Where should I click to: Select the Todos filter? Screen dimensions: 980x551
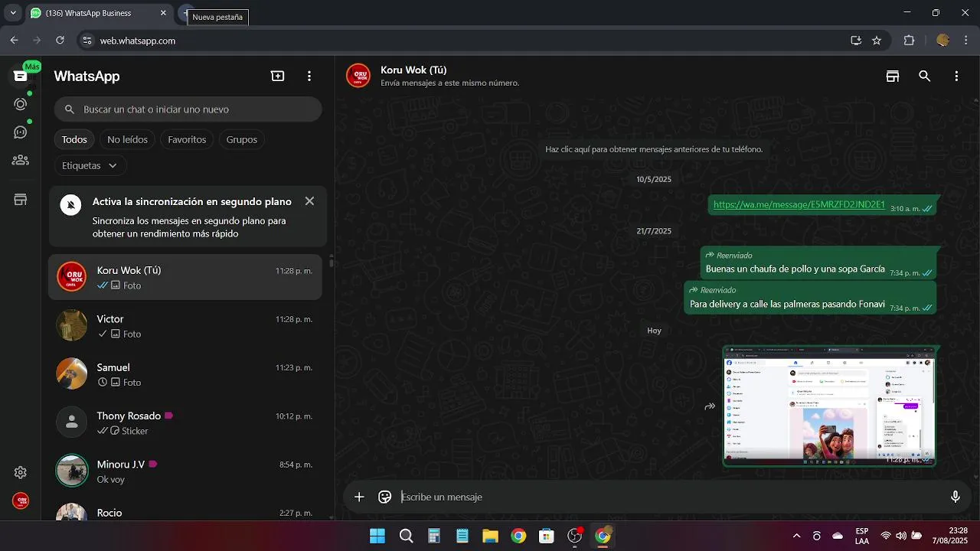(x=74, y=139)
